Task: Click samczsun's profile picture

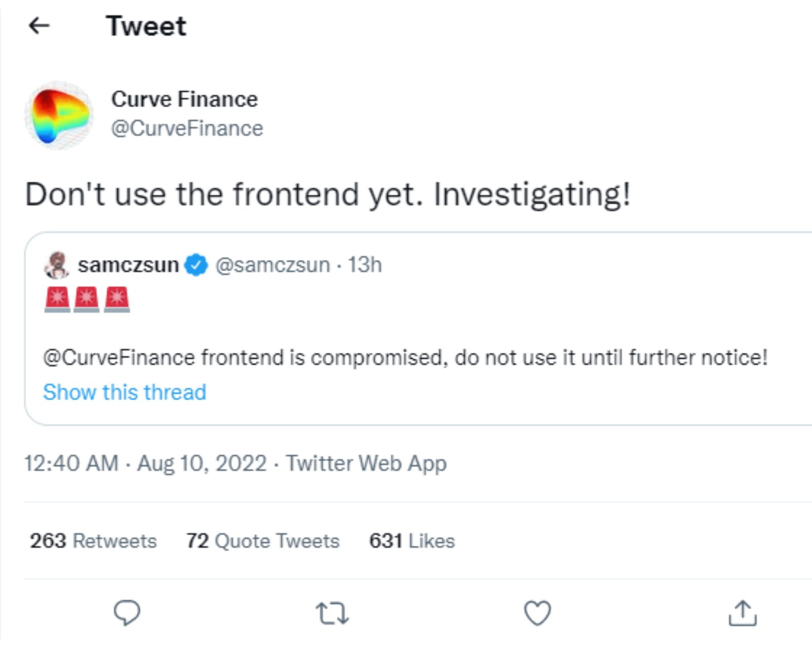Action: pos(57,264)
